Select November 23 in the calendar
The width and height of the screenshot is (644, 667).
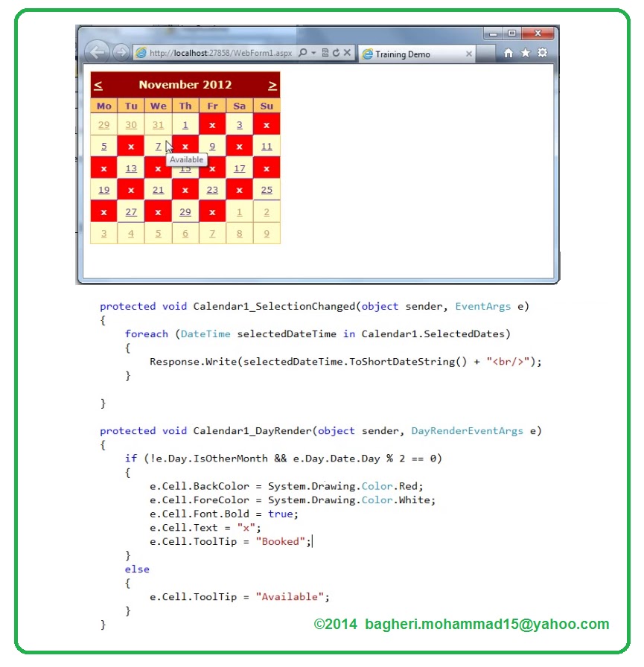pos(212,190)
